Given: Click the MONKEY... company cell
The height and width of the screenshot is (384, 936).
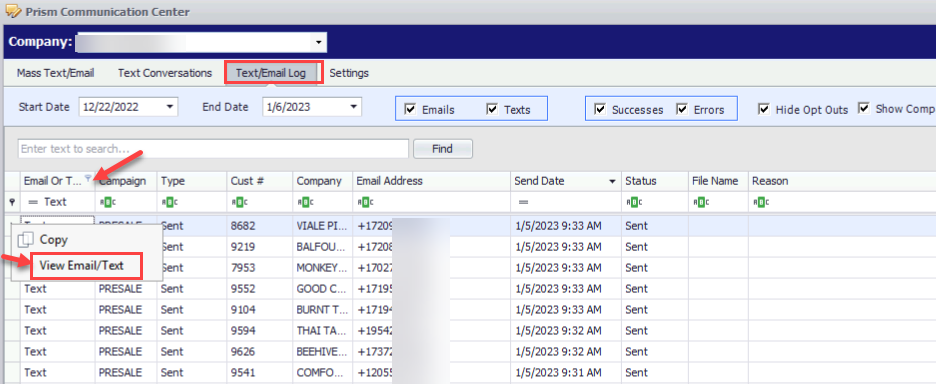Looking at the screenshot, I should (322, 268).
